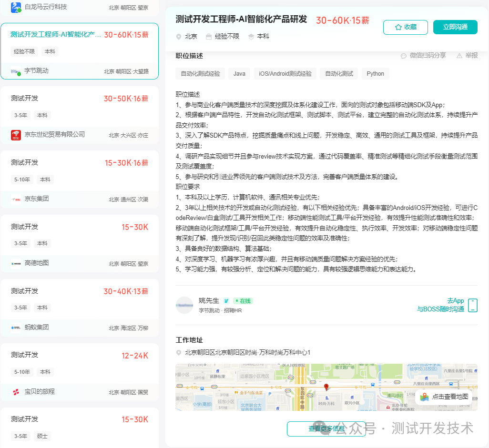The image size is (489, 448).
Task: Click the 立即沟通 button
Action: click(x=455, y=27)
